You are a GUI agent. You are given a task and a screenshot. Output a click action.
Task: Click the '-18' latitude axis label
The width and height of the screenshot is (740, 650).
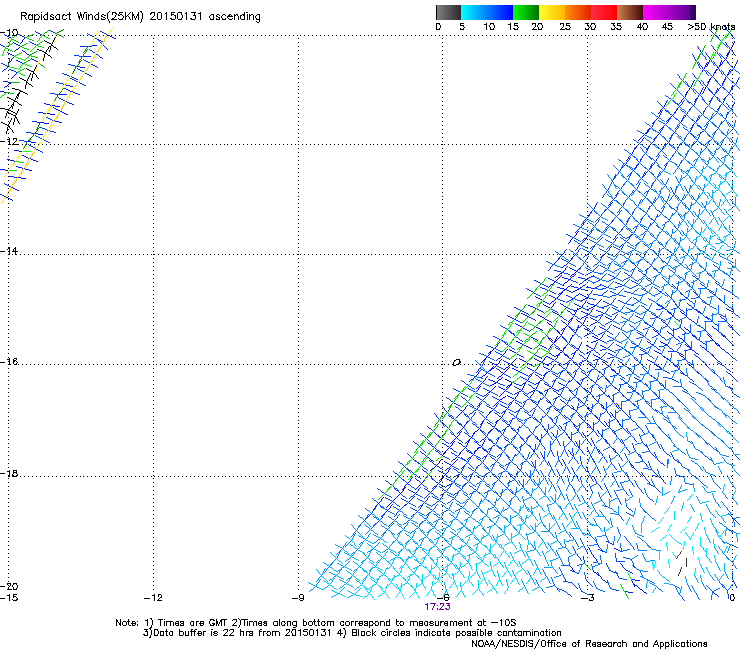click(x=9, y=473)
